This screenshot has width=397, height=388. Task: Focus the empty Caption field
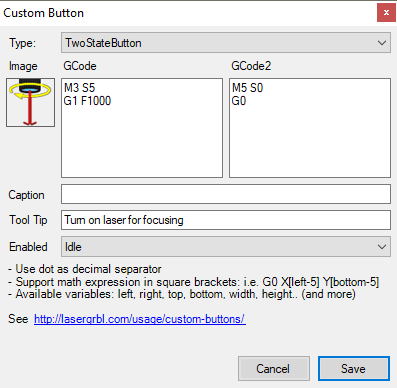(x=226, y=194)
